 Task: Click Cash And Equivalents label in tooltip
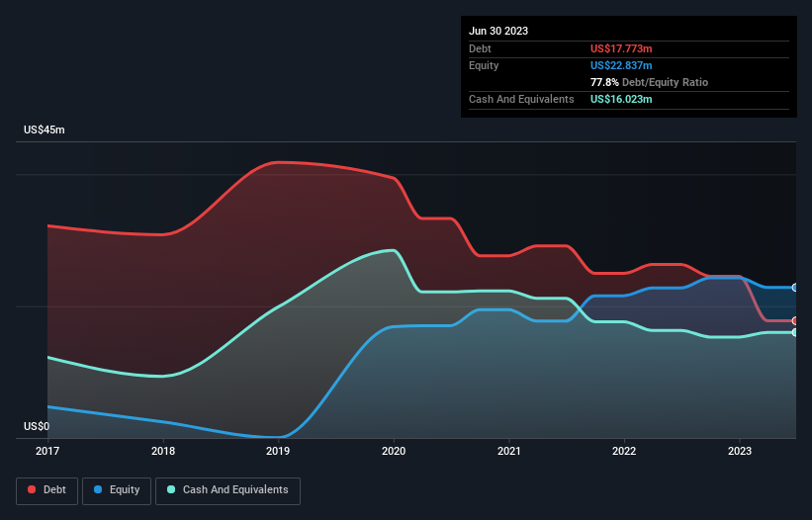click(x=521, y=99)
